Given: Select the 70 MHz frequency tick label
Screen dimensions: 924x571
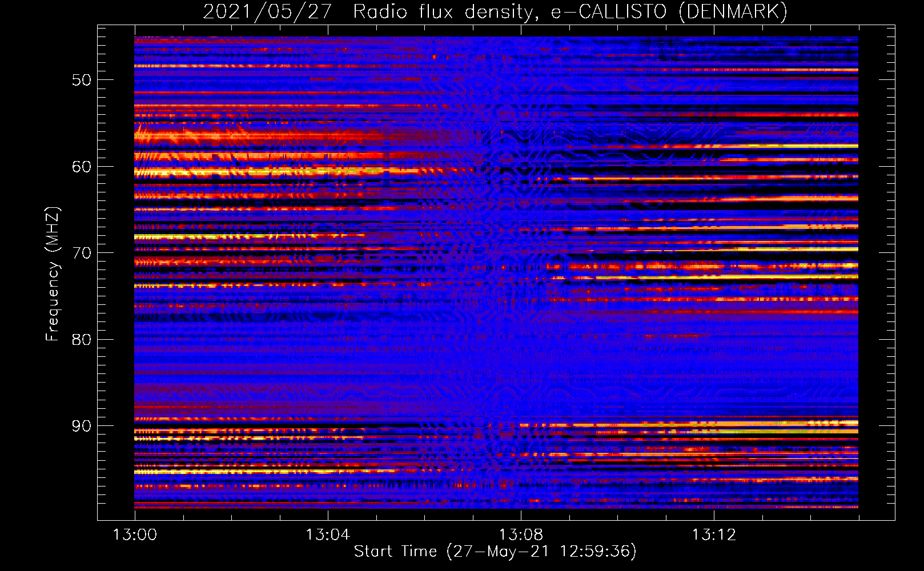Looking at the screenshot, I should pos(82,253).
